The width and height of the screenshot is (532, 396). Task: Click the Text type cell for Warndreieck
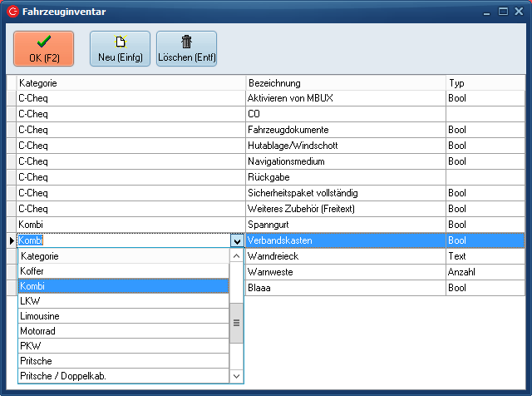485,256
